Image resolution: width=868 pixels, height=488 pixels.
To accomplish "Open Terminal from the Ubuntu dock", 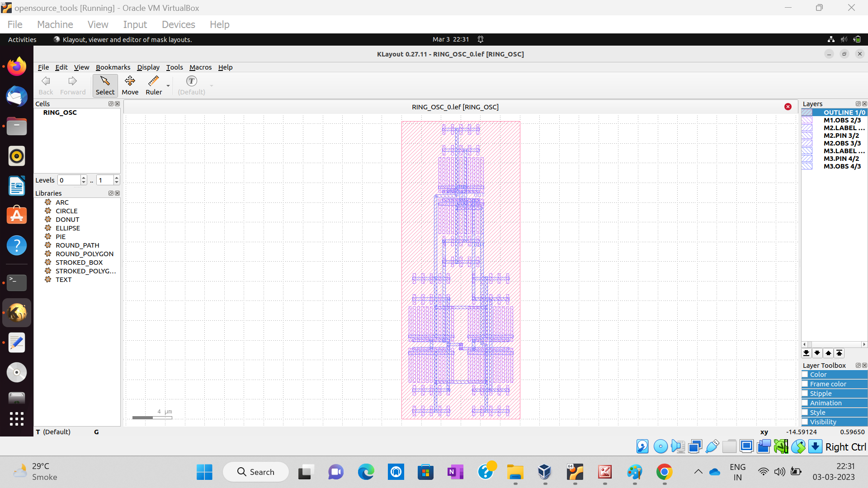I will pos(17,283).
